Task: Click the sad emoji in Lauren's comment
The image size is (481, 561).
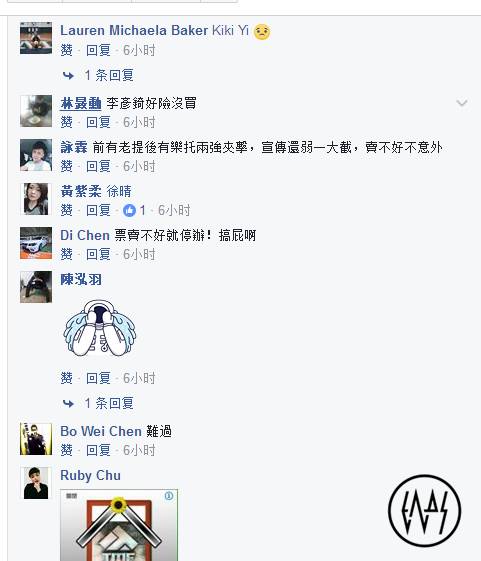Action: click(262, 31)
